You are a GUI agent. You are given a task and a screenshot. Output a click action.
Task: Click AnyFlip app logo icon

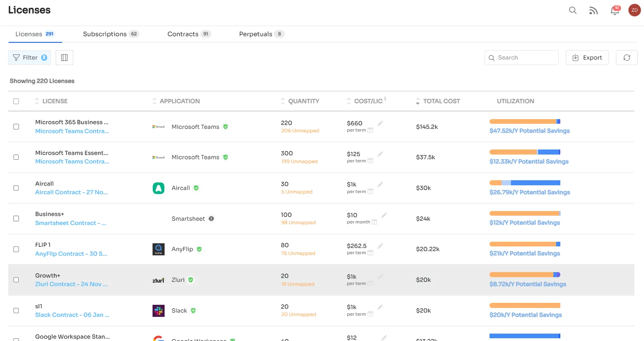tap(158, 249)
